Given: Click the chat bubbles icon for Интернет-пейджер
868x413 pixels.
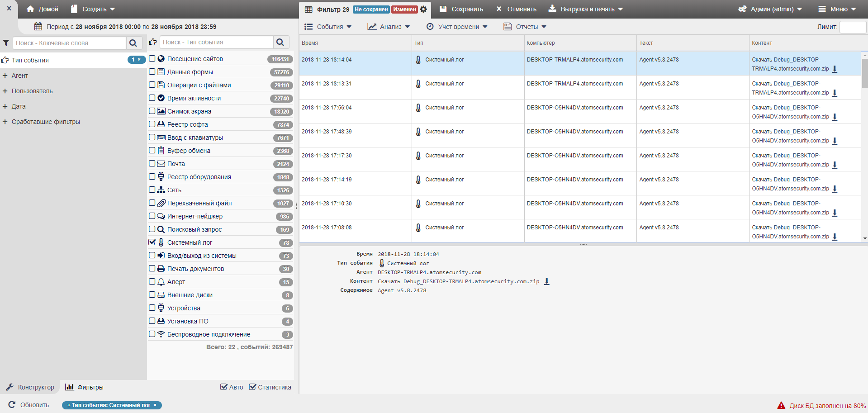Looking at the screenshot, I should pyautogui.click(x=161, y=216).
